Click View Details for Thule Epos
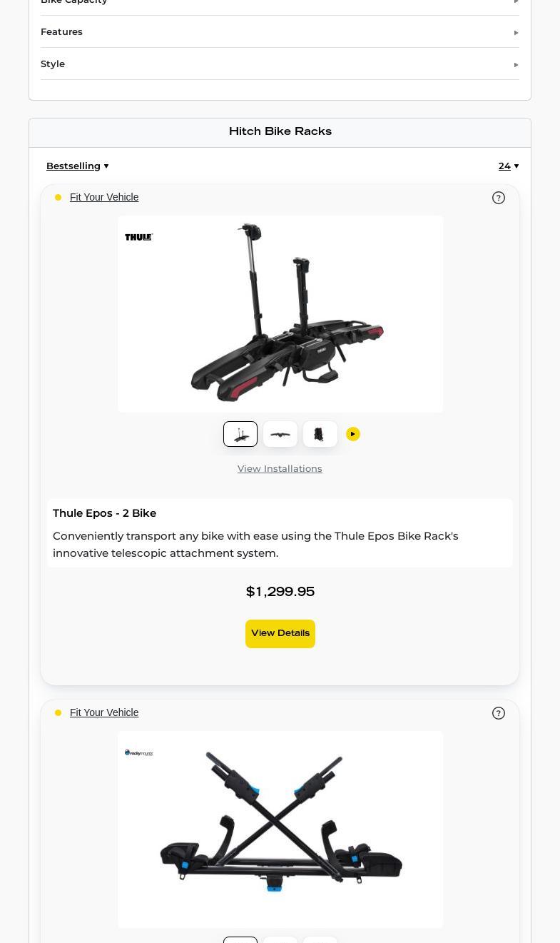 click(280, 634)
